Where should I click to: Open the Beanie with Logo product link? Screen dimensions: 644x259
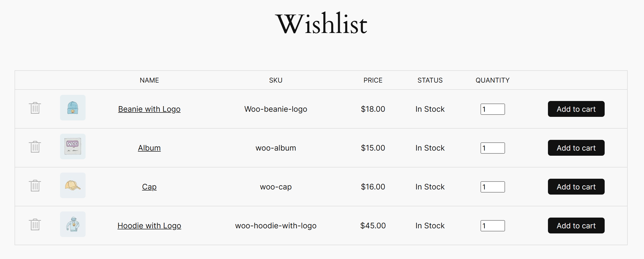[149, 109]
